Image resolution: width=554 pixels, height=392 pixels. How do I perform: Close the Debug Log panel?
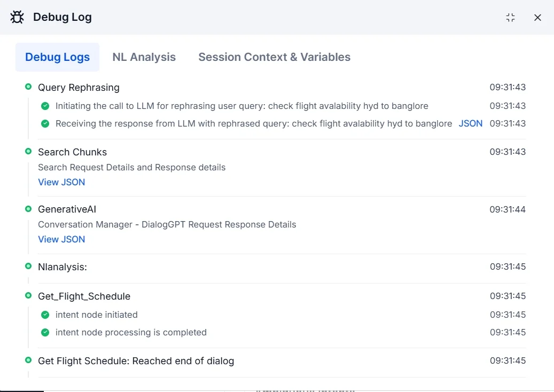click(537, 18)
